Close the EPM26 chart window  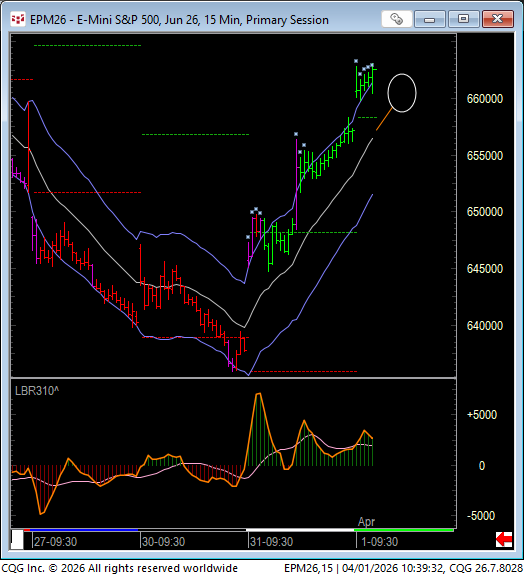[x=498, y=19]
